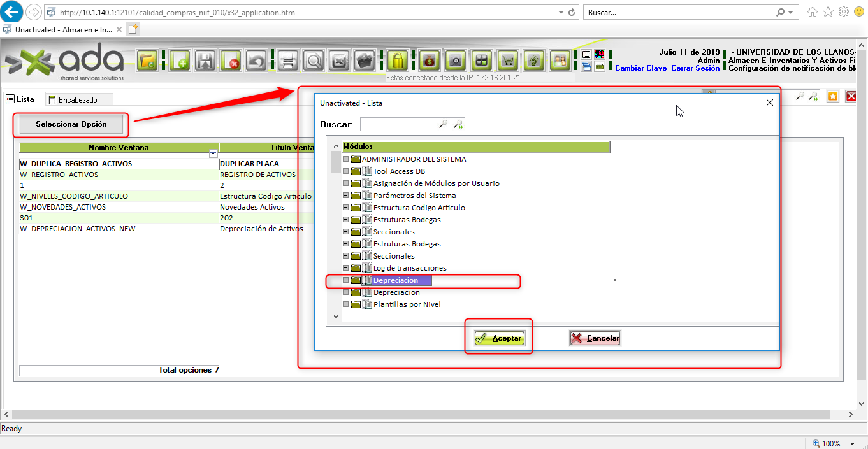Click the magnifier search toolbar icon
Viewport: 868px width, 449px height.
click(314, 61)
